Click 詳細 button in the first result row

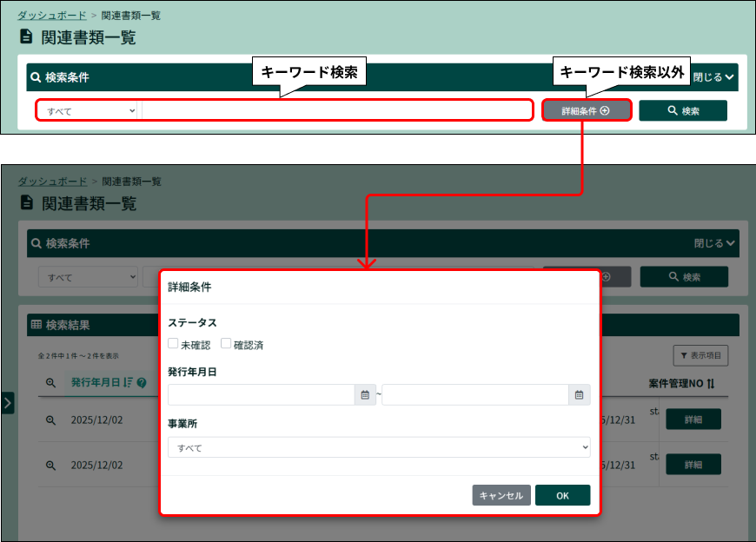pos(693,420)
